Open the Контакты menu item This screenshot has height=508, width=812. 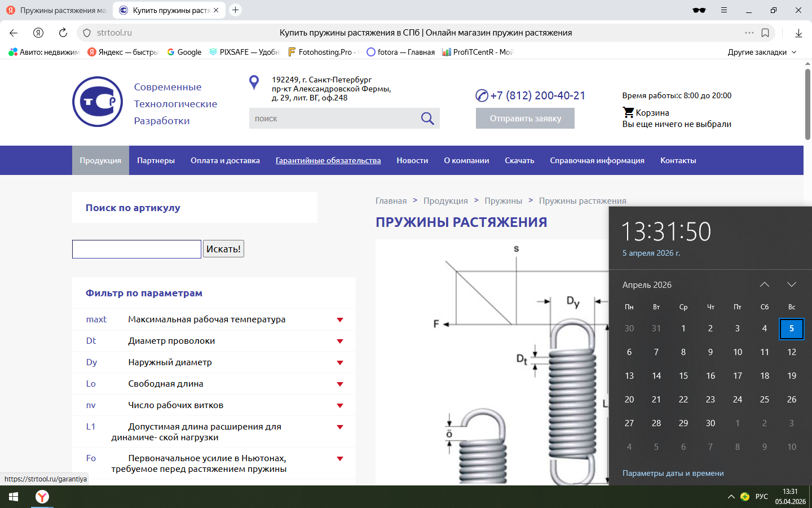click(678, 160)
